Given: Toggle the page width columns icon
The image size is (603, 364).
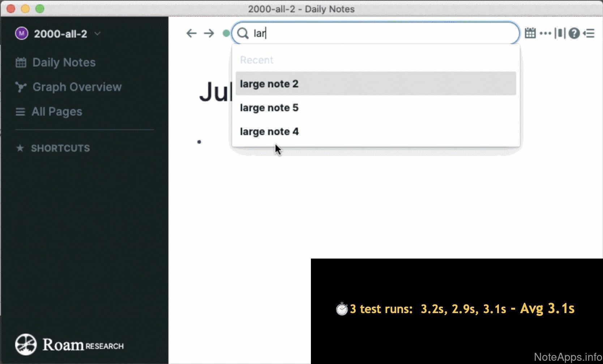Looking at the screenshot, I should [560, 33].
